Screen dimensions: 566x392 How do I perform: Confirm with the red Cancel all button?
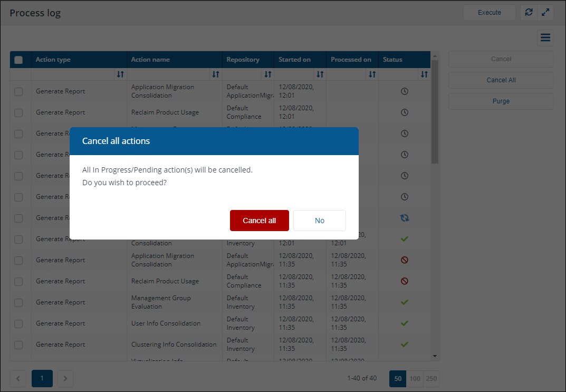tap(259, 221)
